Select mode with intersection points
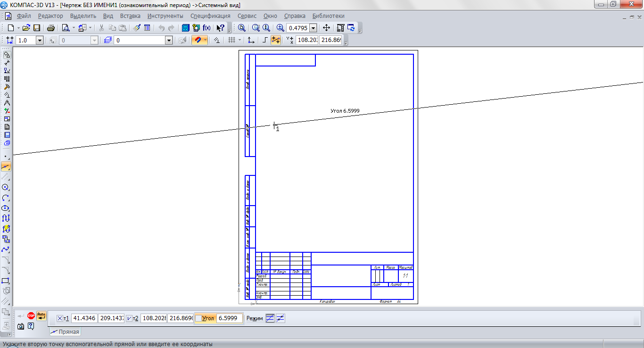 point(280,318)
